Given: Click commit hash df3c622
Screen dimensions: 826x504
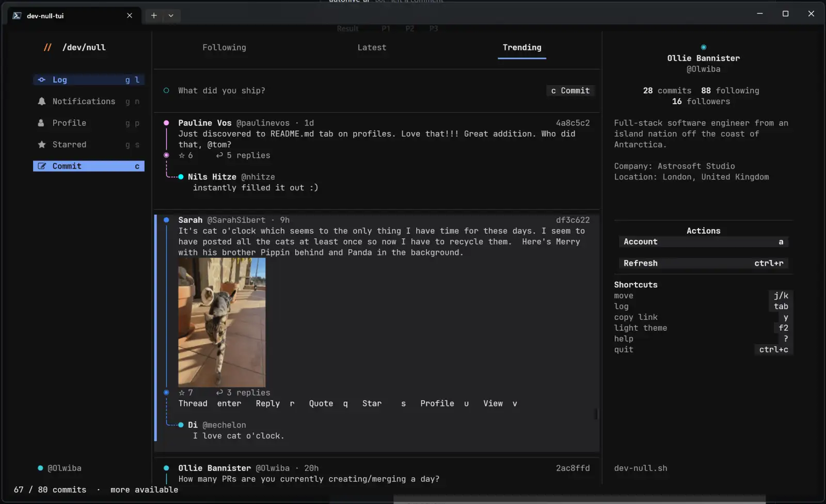Looking at the screenshot, I should point(573,220).
